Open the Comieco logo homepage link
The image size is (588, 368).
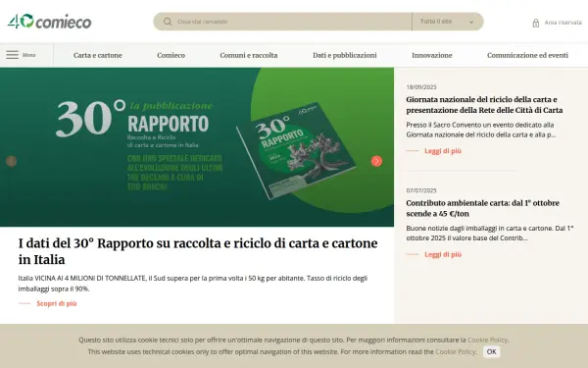pos(49,22)
